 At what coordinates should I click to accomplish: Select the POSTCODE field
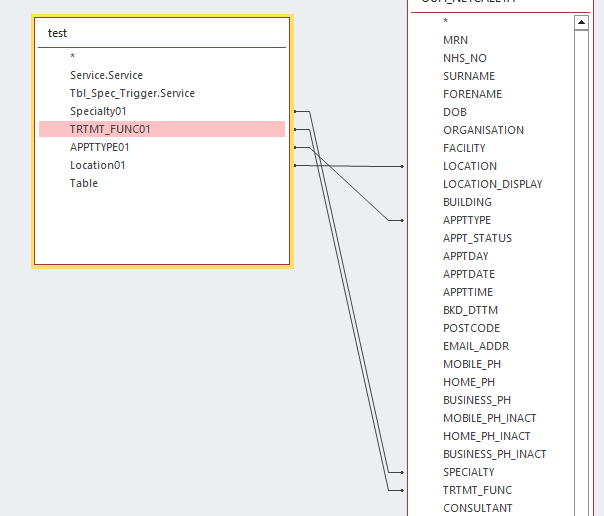pos(471,328)
